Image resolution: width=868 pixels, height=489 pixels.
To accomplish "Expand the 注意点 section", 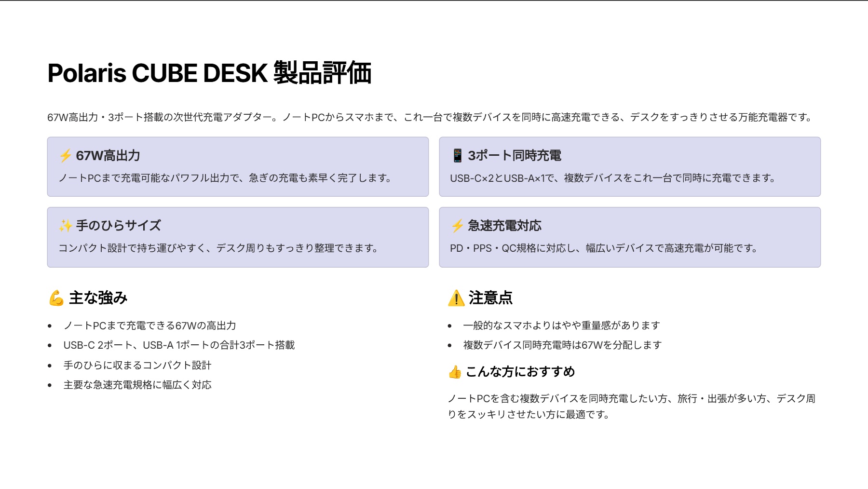I will (x=489, y=298).
